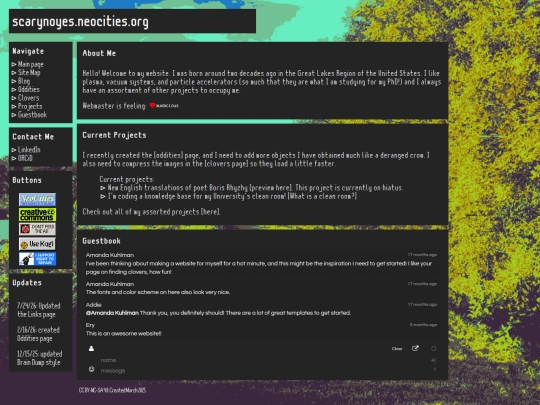540x405 pixels.
Task: Focus the guestbook message input field
Action: 262,371
